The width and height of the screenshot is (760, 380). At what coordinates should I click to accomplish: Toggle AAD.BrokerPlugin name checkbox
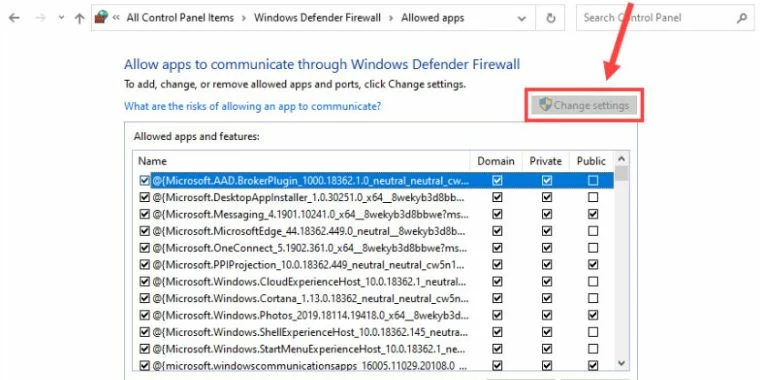tap(144, 181)
